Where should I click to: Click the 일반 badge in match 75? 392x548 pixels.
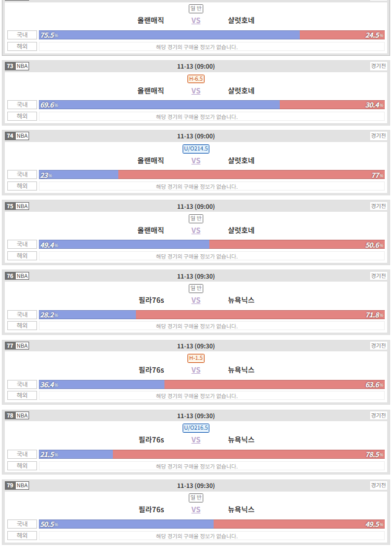195,218
